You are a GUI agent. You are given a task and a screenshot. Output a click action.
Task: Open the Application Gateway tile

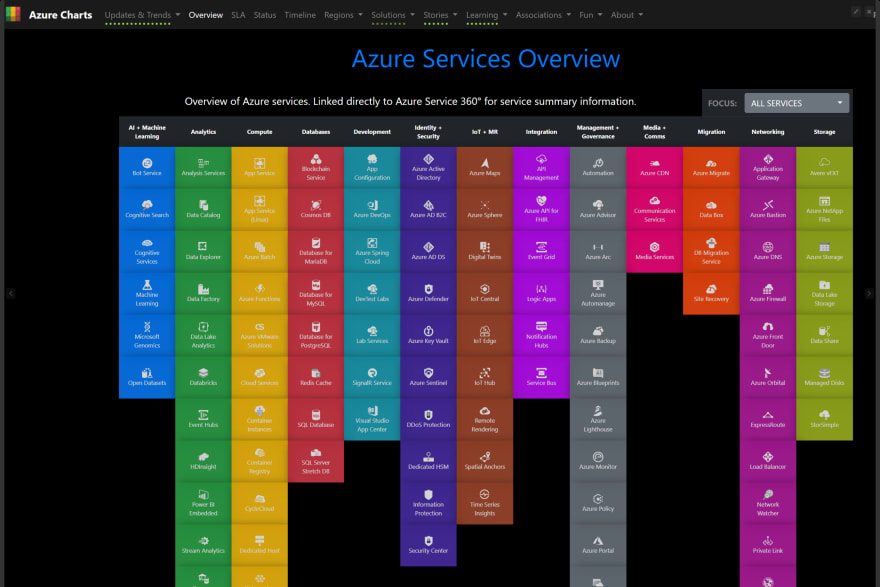pos(768,167)
